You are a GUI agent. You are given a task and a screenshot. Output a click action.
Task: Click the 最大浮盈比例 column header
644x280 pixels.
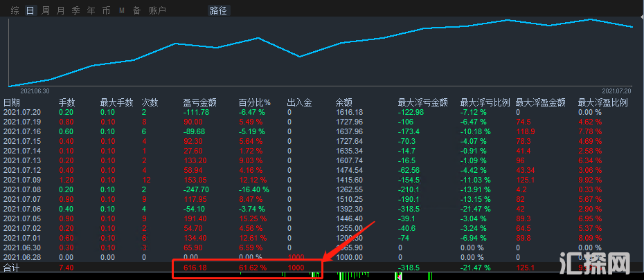pos(603,102)
